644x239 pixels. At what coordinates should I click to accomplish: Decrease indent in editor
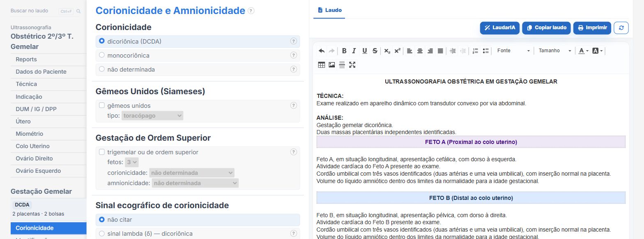click(x=463, y=51)
